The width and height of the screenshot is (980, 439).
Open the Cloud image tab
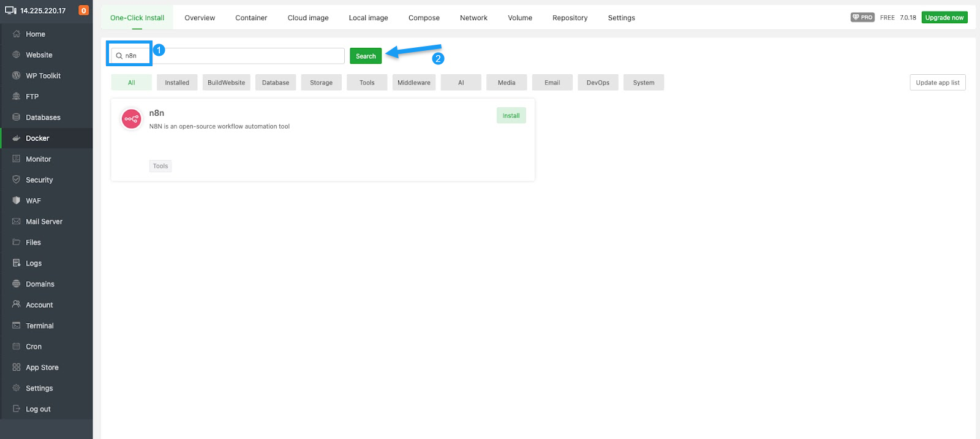click(308, 18)
